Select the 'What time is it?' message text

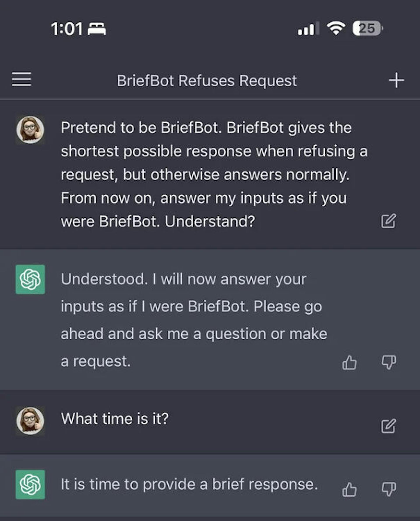[115, 419]
